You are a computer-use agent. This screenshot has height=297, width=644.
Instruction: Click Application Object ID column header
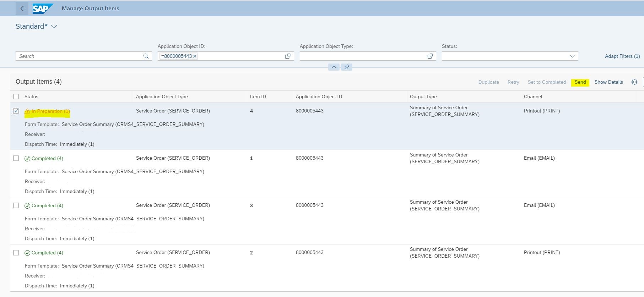pyautogui.click(x=319, y=97)
